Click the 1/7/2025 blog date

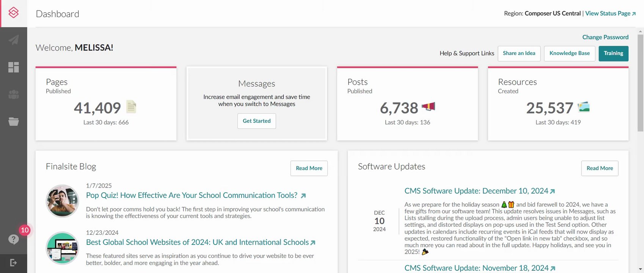pos(99,186)
